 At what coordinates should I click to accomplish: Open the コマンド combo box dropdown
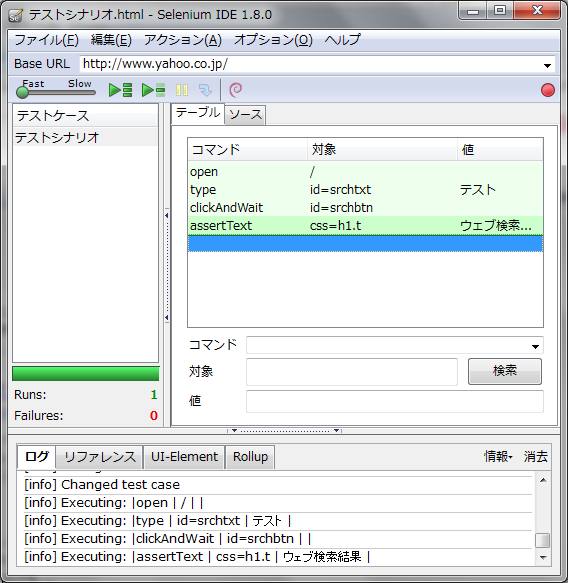(x=535, y=346)
